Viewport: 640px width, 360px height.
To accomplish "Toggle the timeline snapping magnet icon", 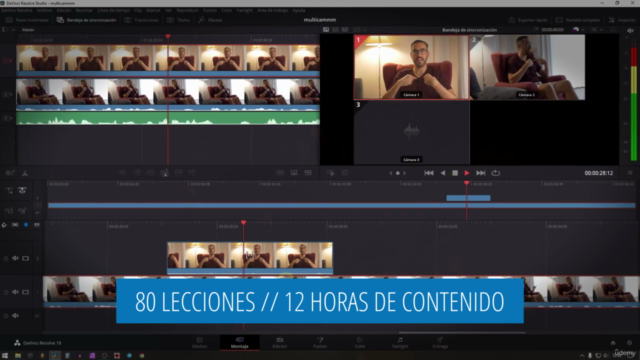I will [x=4, y=225].
